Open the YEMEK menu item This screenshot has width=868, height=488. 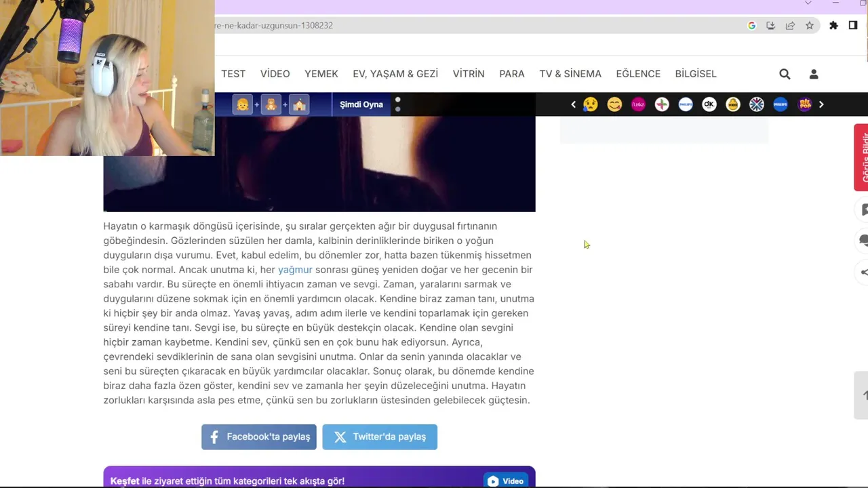point(321,74)
